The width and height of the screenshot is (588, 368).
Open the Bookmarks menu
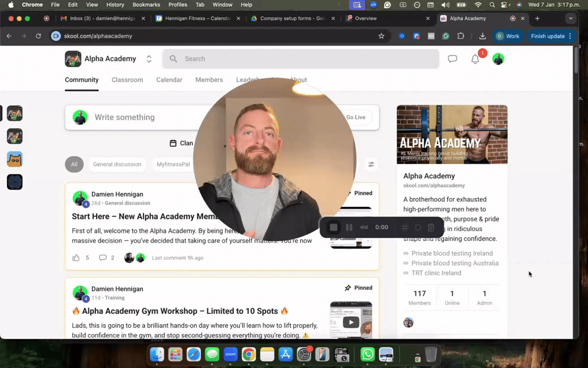click(x=146, y=5)
